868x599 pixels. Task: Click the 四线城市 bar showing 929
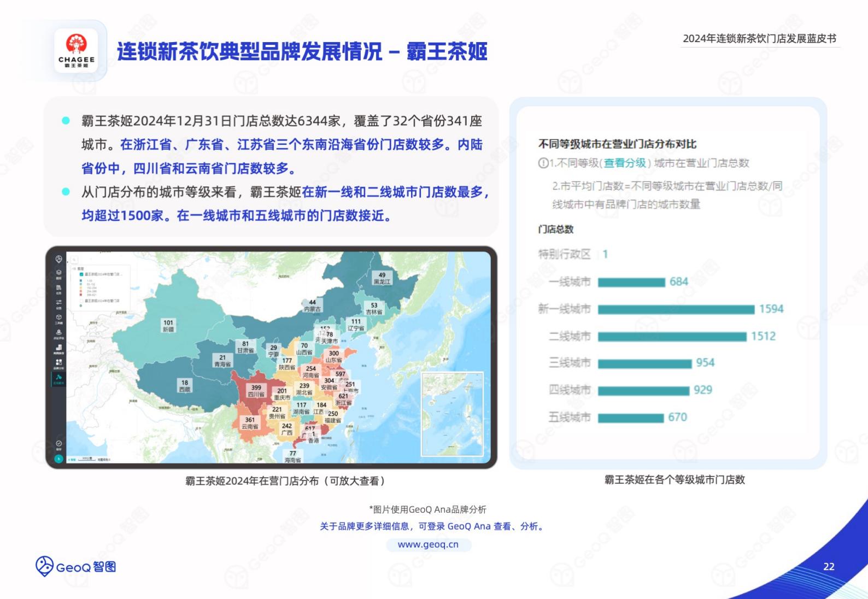[643, 391]
